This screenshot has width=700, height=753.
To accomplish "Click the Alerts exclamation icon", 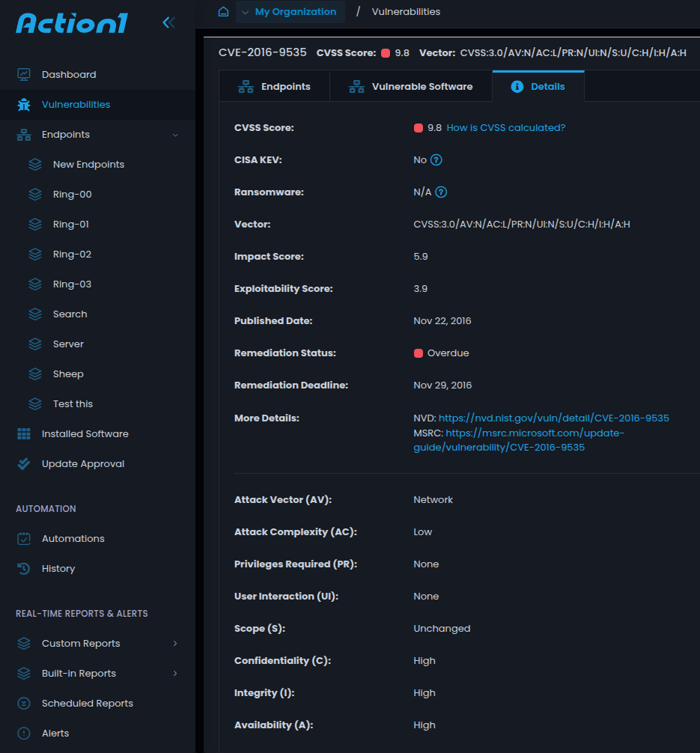I will click(x=24, y=734).
